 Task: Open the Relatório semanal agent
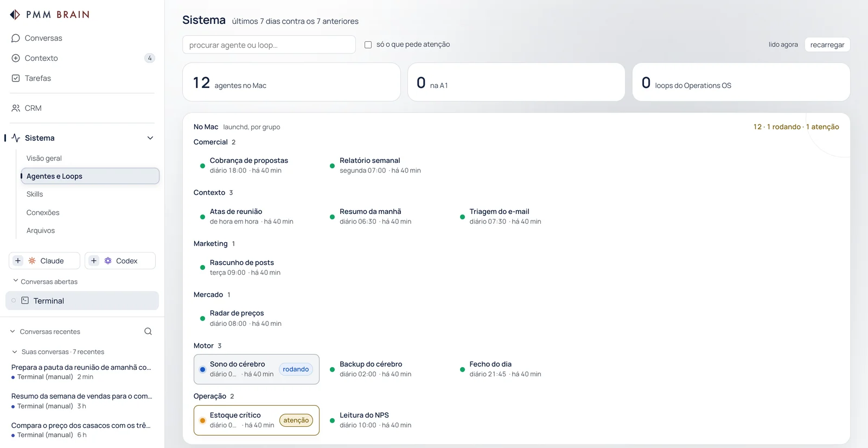386,165
